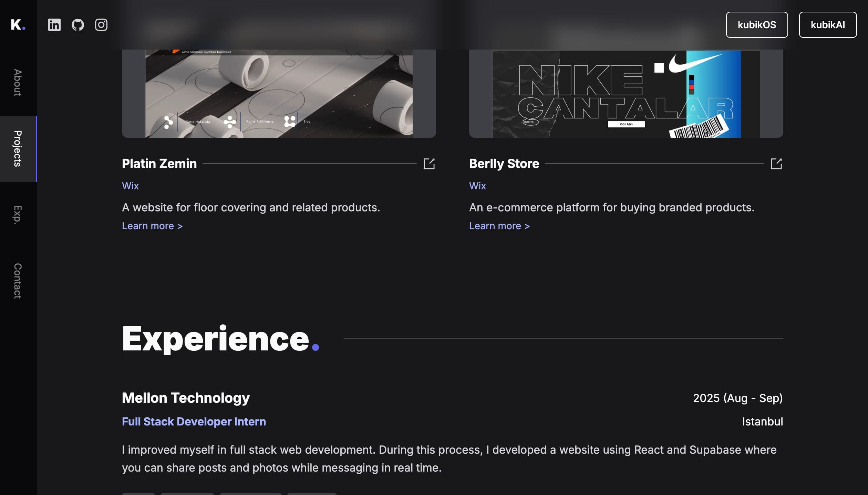Click the Experience section heading
Viewport: 868px width, 495px height.
(x=221, y=339)
